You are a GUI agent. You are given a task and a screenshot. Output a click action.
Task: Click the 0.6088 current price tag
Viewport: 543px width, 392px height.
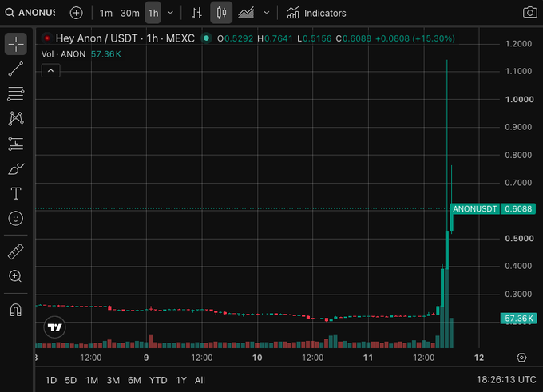[518, 209]
